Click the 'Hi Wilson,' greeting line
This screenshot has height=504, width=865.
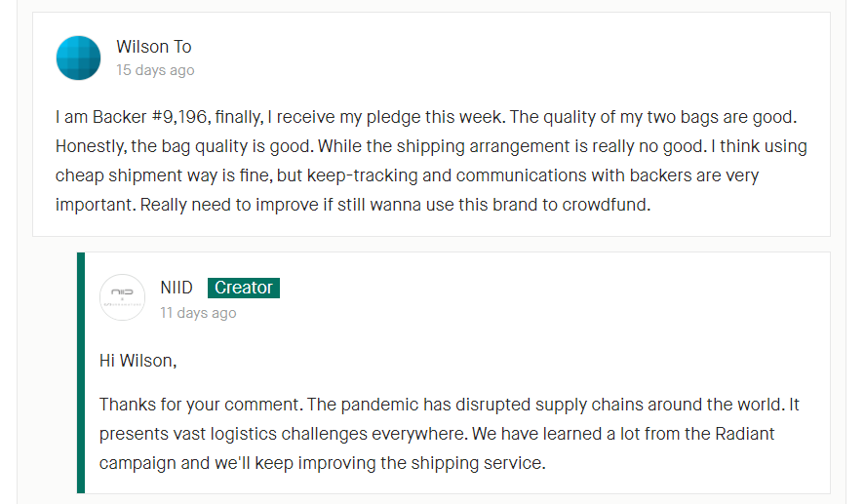click(x=138, y=361)
